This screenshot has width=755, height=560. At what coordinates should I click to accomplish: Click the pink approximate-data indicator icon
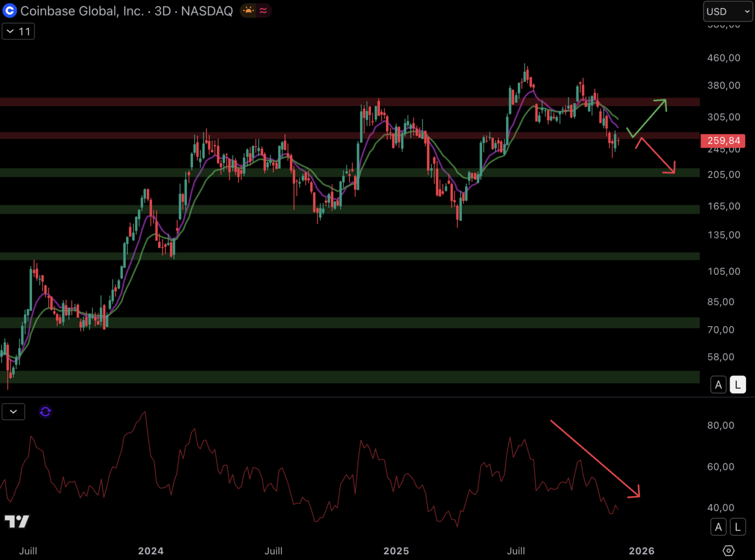click(263, 11)
